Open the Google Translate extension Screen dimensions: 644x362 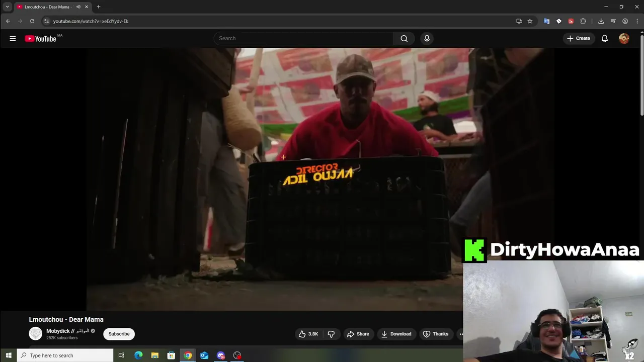coord(546,21)
